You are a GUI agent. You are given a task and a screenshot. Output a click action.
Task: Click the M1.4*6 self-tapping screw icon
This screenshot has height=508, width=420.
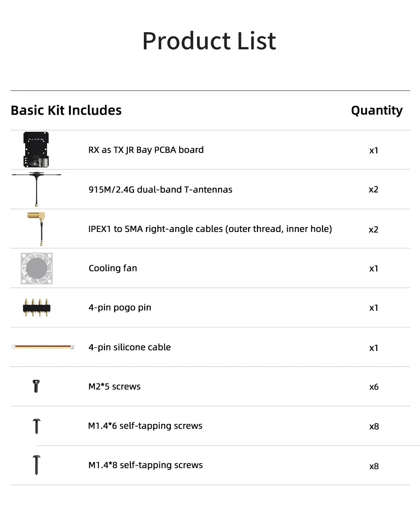pos(36,426)
